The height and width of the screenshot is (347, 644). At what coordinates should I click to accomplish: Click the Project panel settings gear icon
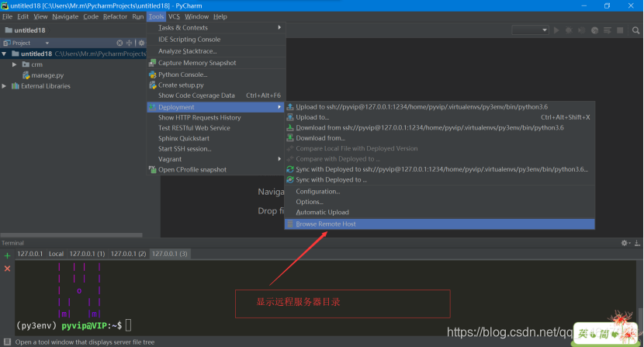[141, 43]
